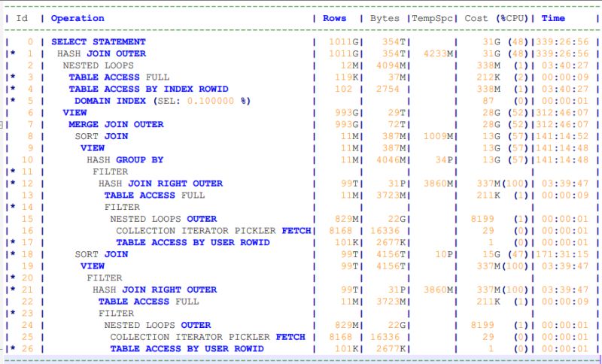Click the 212K cost value
Image resolution: width=602 pixels, height=364 pixels.
[488, 77]
